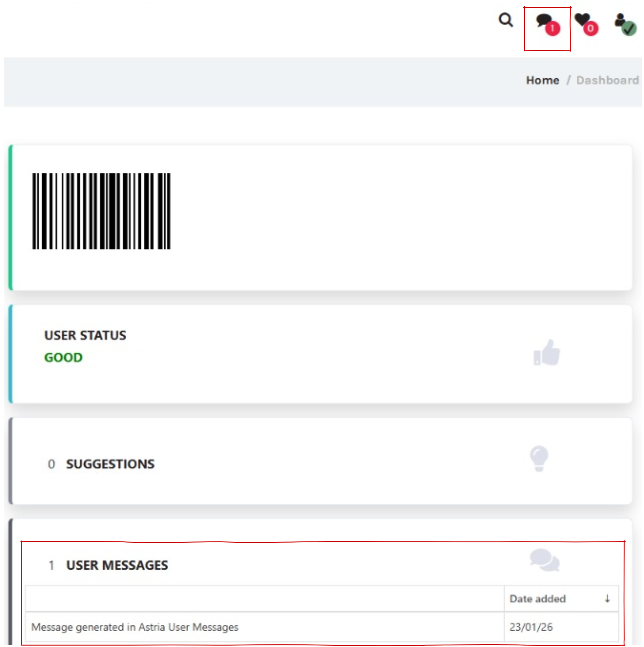
Task: Open the Astria User Messages message row
Action: (135, 627)
